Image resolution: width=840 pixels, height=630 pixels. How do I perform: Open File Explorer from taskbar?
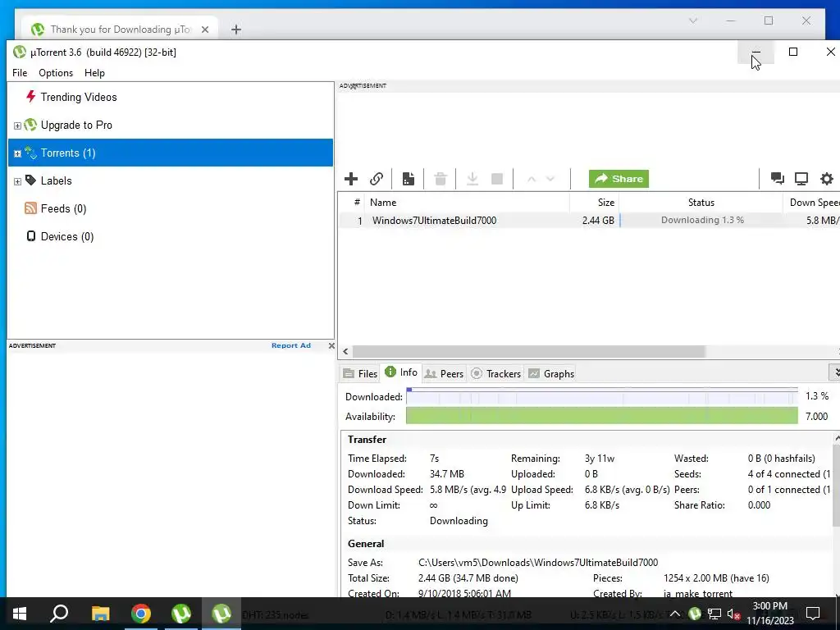click(100, 614)
